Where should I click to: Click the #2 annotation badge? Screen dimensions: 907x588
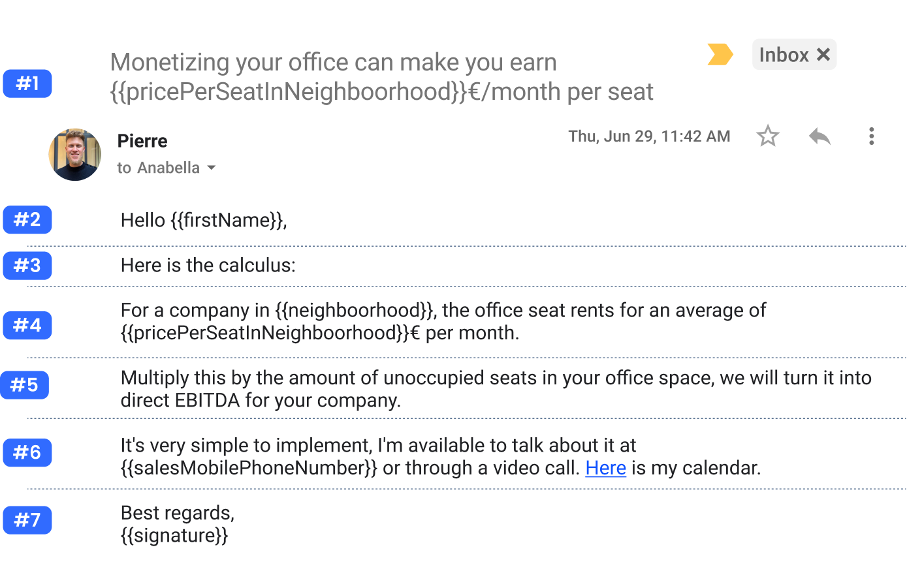tap(27, 219)
